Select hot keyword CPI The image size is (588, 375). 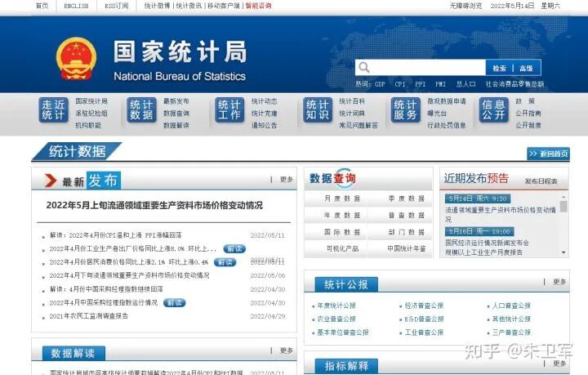pyautogui.click(x=400, y=84)
